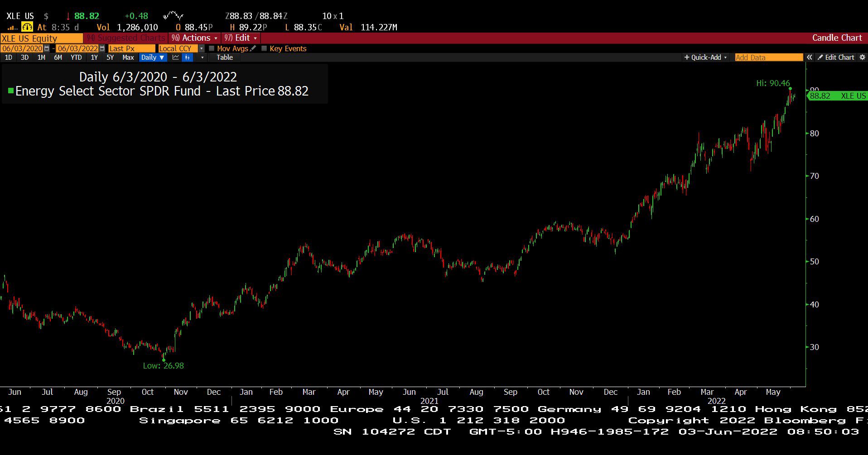Collapse panel with double-chevron icon
The width and height of the screenshot is (868, 455).
coord(810,57)
